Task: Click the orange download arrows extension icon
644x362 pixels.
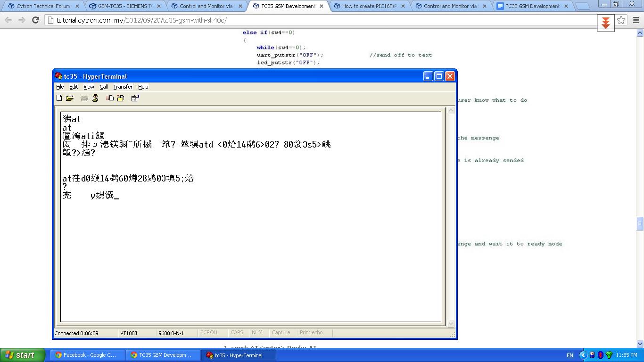Action: pos(606,23)
